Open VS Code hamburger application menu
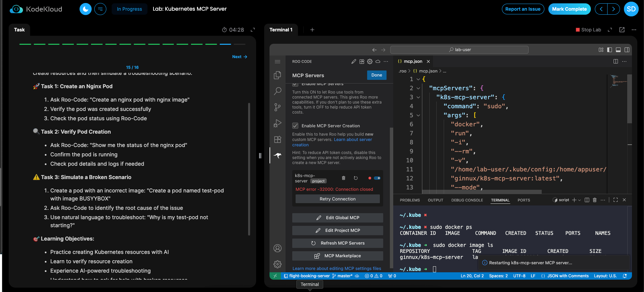644x292 pixels. coord(278,61)
